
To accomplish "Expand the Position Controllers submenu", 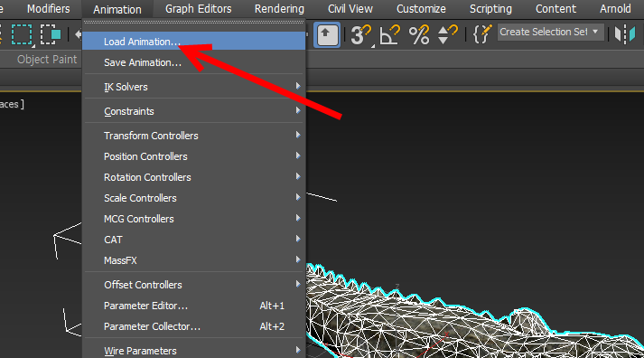I will pos(194,156).
